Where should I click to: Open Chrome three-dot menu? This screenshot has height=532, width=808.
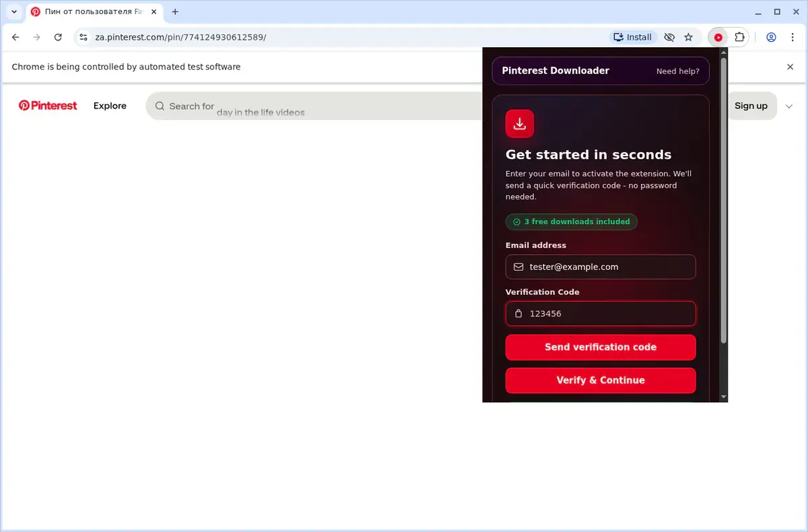pos(793,38)
